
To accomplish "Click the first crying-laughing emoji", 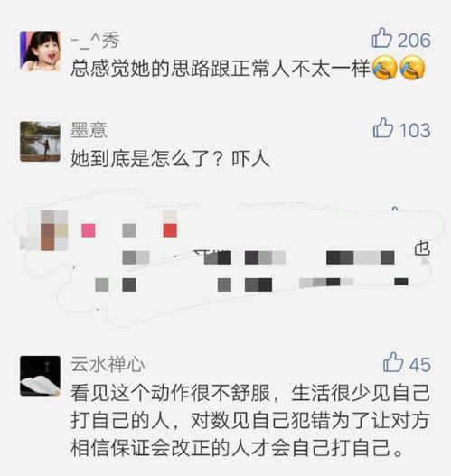I will point(385,68).
